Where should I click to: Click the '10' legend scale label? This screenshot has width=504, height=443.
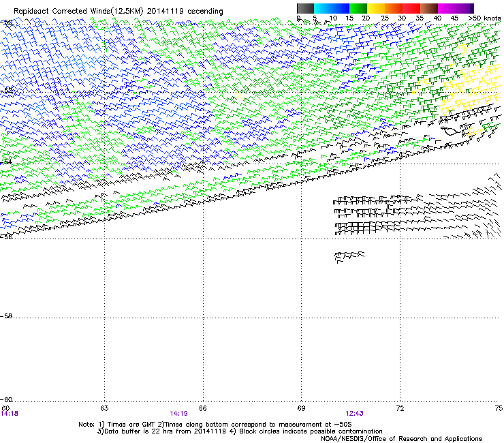click(333, 18)
